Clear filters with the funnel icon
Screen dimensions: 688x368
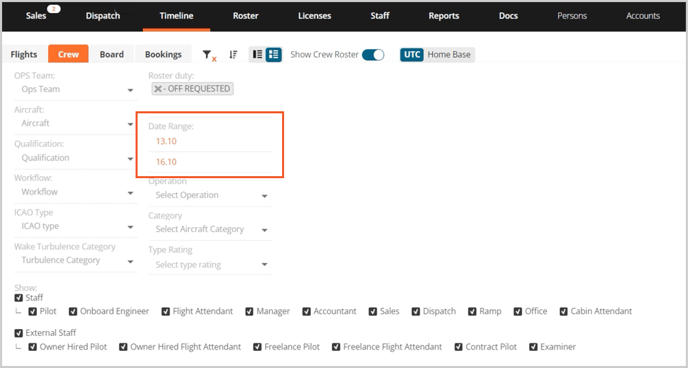point(209,55)
